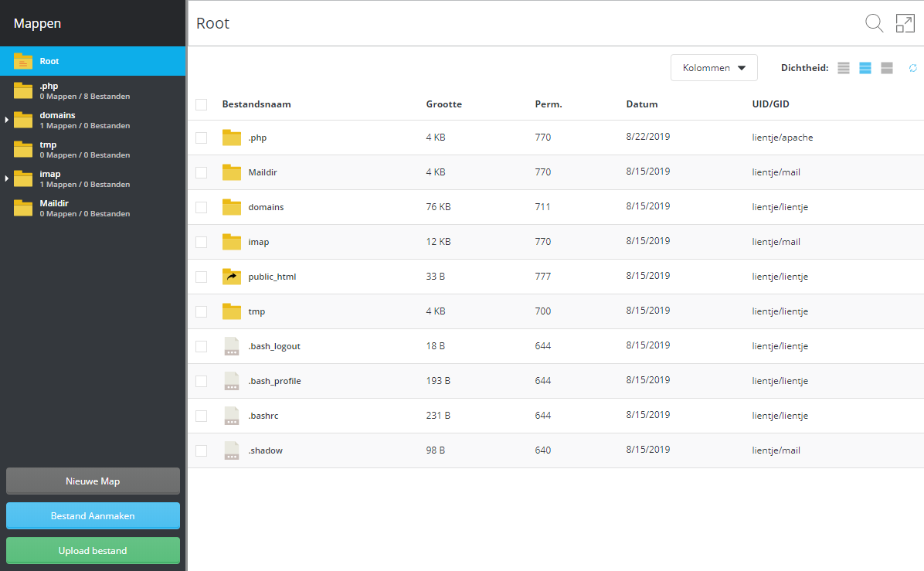Open the public_html shortcut folder icon
The height and width of the screenshot is (571, 924).
pyautogui.click(x=232, y=277)
